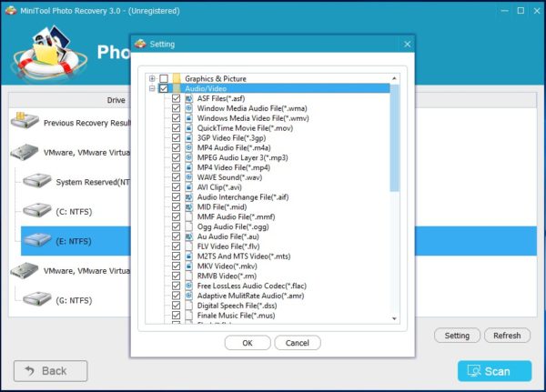Uncheck the MMF Audio File checkbox
The width and height of the screenshot is (546, 392).
coord(177,216)
